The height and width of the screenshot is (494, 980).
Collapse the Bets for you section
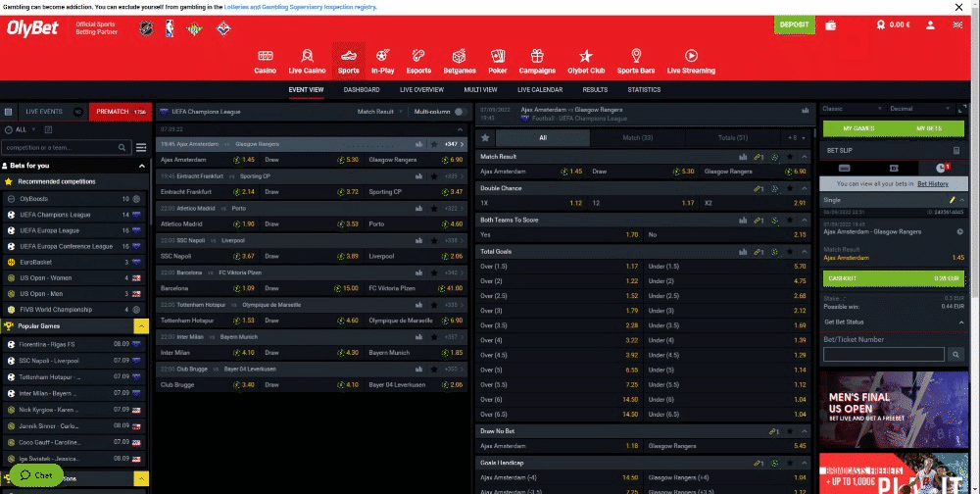(x=140, y=166)
